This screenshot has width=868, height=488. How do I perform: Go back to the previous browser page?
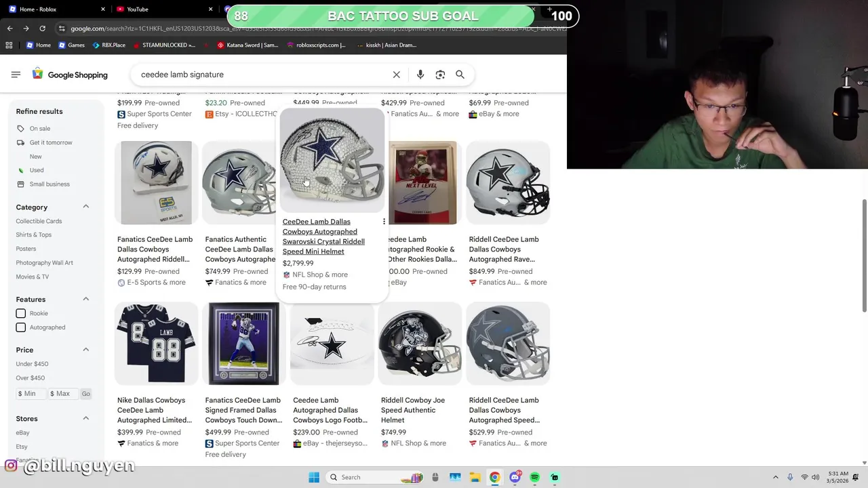coord(9,28)
